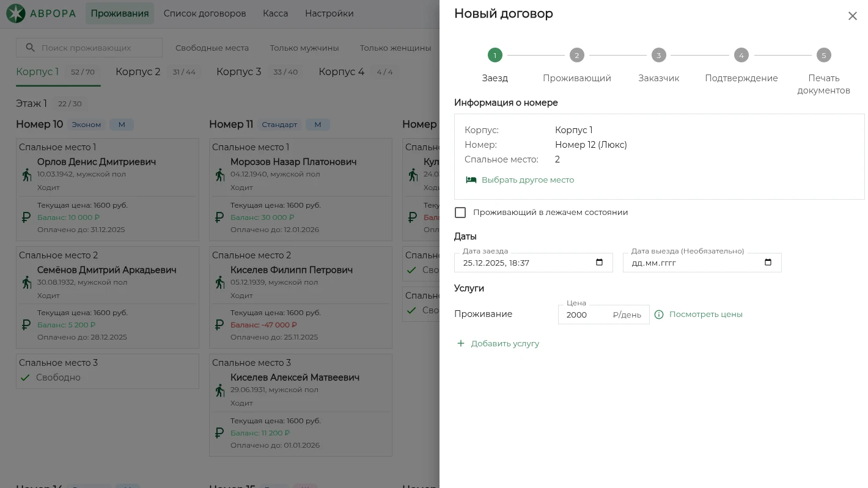Click the plus icon for "Добавить услугу"

pos(461,344)
